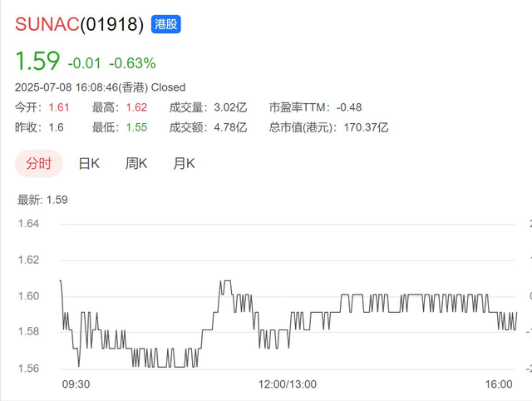Switch to the 日K daily chart tab
The height and width of the screenshot is (401, 532).
pyautogui.click(x=89, y=164)
